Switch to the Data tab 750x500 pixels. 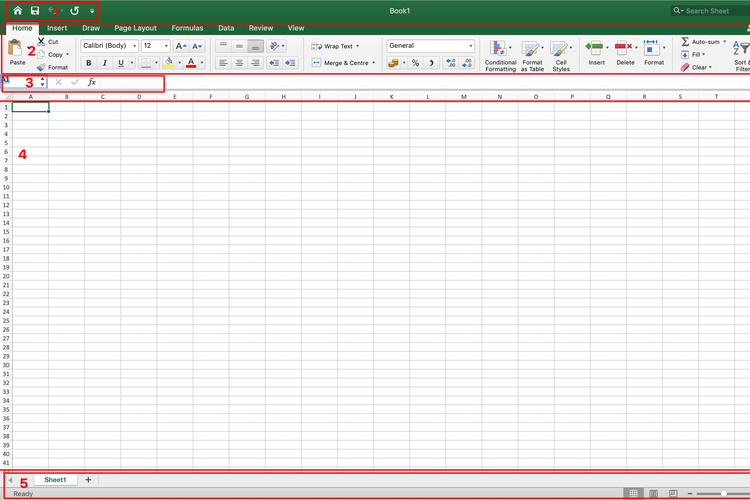(x=226, y=28)
